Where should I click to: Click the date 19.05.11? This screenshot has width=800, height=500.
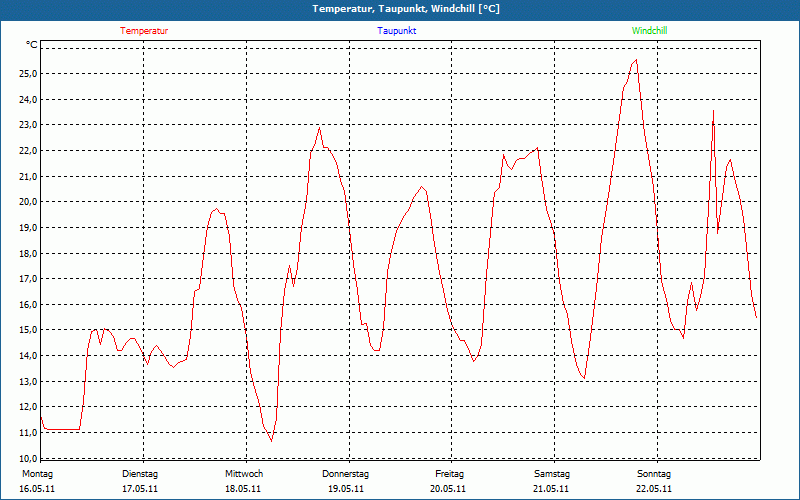pos(346,489)
